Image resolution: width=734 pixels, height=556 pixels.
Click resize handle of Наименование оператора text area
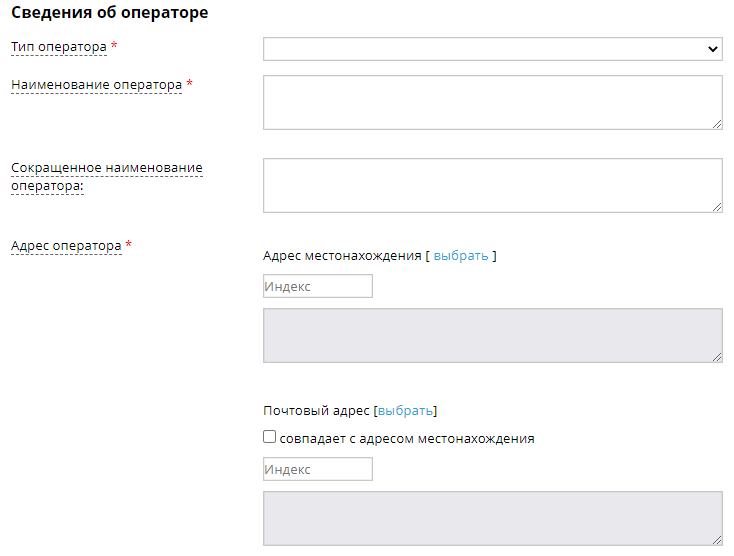(717, 124)
